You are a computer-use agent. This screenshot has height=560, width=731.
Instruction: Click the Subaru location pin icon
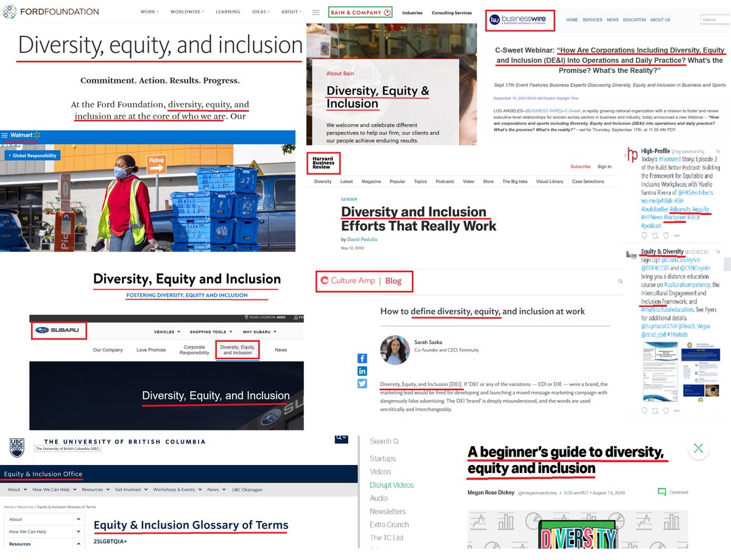click(245, 317)
